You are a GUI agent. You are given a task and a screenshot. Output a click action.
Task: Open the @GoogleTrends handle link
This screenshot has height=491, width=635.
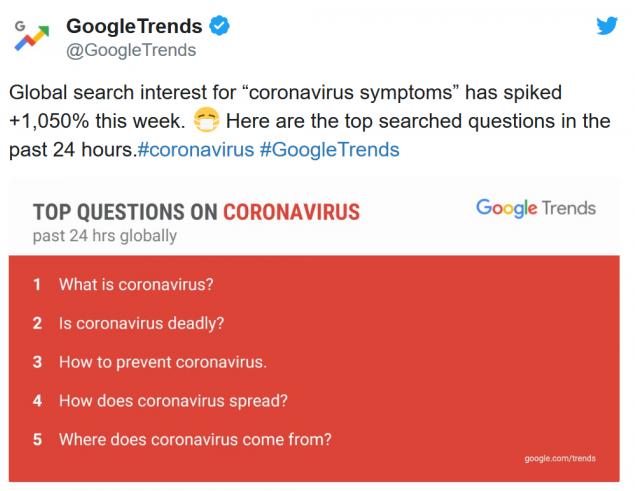[x=130, y=50]
